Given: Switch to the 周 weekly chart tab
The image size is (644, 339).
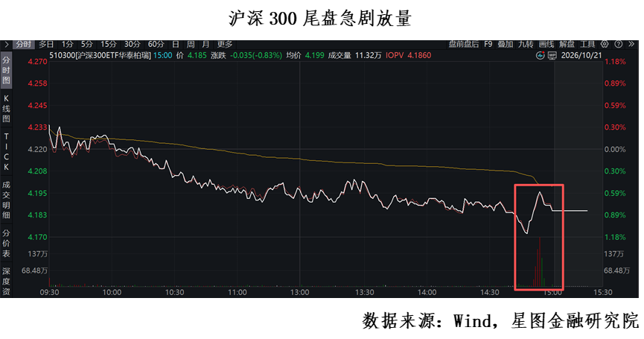Looking at the screenshot, I should 191,44.
